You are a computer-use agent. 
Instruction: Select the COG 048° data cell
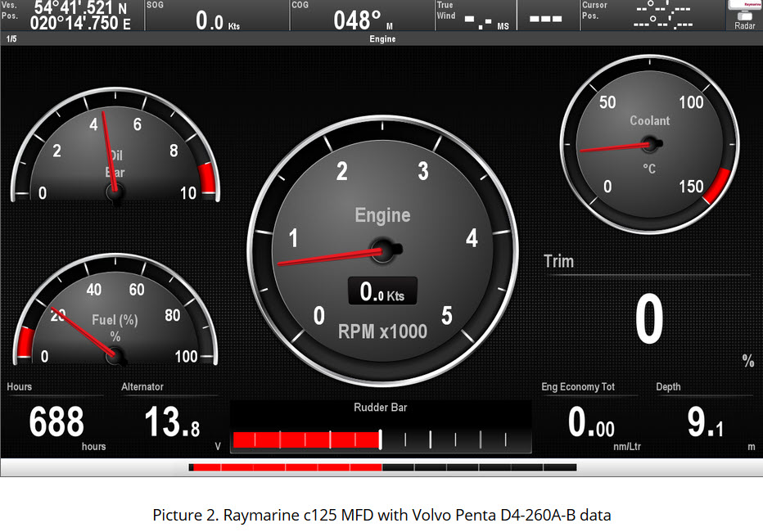click(362, 15)
